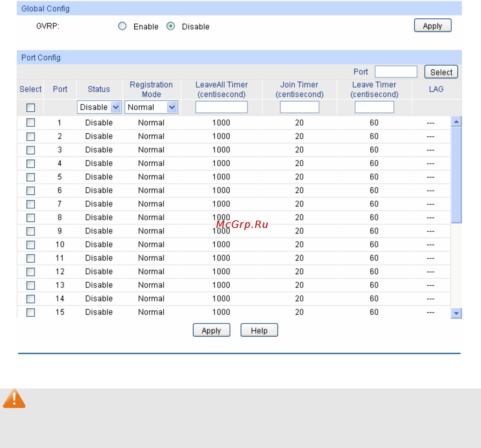The image size is (481, 448).
Task: Check the checkbox for port 2
Action: coord(31,136)
